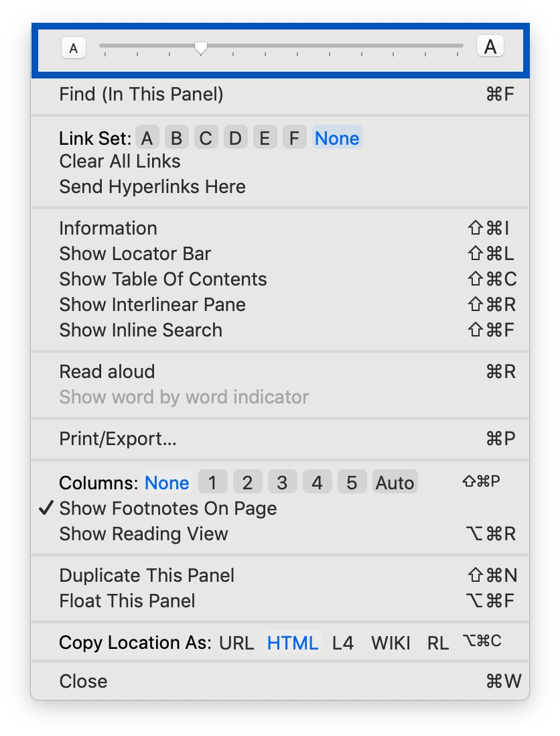Set Columns to Auto
This screenshot has width=560, height=736.
pos(395,482)
